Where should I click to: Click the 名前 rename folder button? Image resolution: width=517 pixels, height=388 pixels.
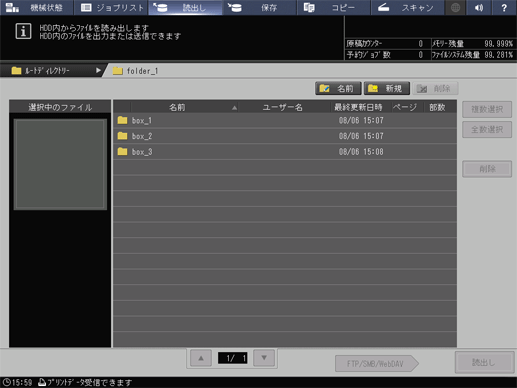point(338,88)
